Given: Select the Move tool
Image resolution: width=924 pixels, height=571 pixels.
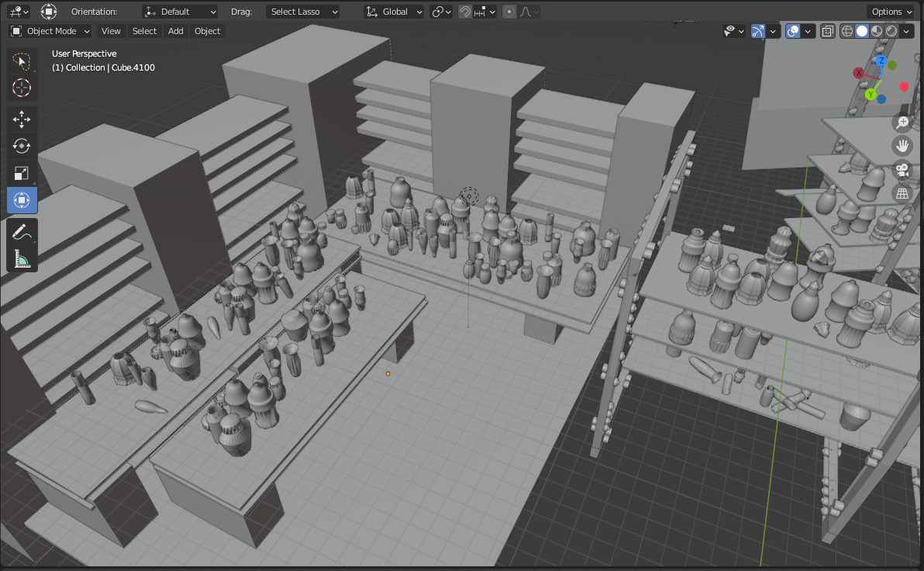Looking at the screenshot, I should click(22, 119).
